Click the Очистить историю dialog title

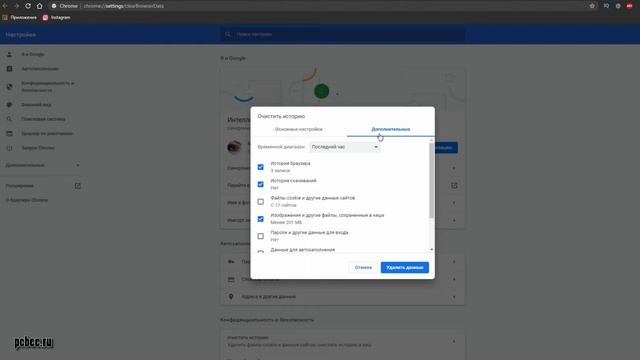[281, 116]
